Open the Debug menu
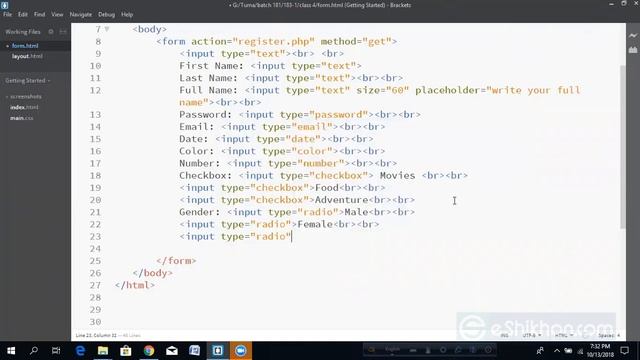Screen dimensions: 640x360 click(x=106, y=14)
